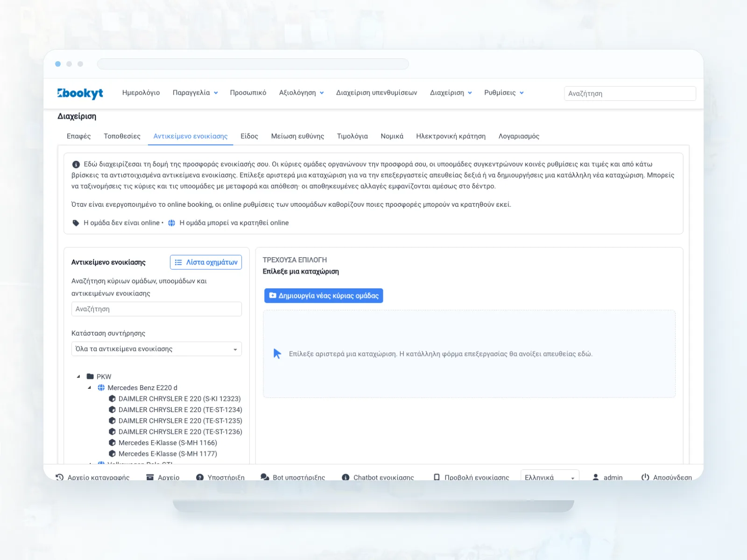747x560 pixels.
Task: Click the user icon next to admin
Action: [596, 477]
